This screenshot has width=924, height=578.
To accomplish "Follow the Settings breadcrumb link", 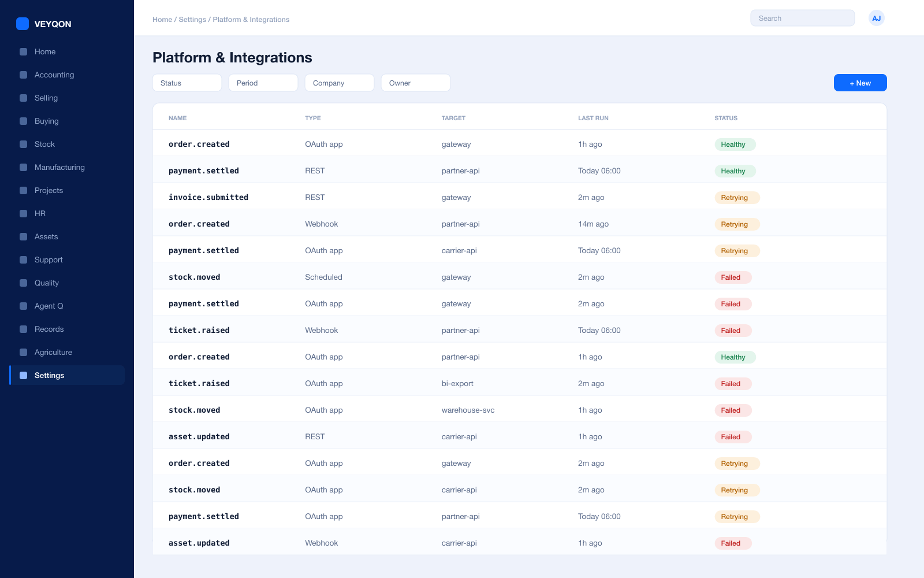I will [x=192, y=19].
